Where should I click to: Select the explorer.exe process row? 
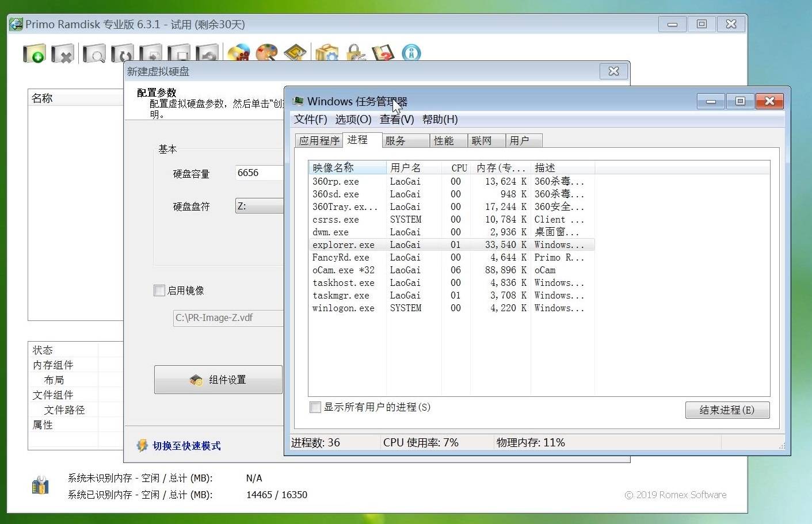[x=452, y=244]
